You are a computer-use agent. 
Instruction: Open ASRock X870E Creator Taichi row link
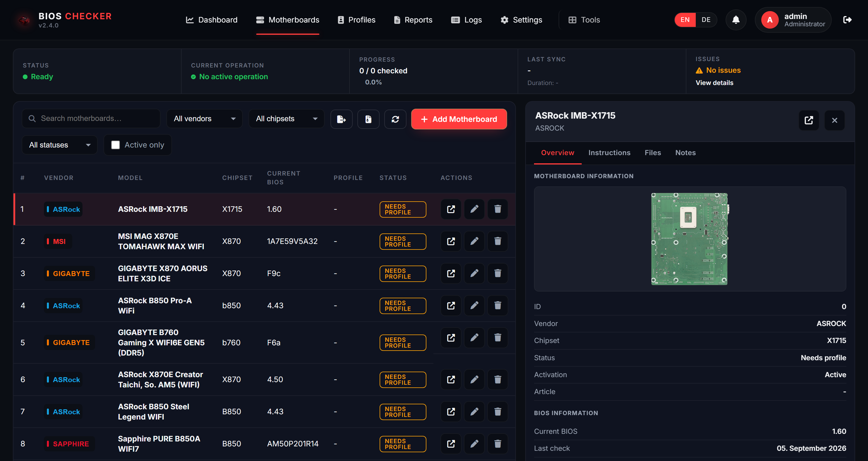coord(451,379)
